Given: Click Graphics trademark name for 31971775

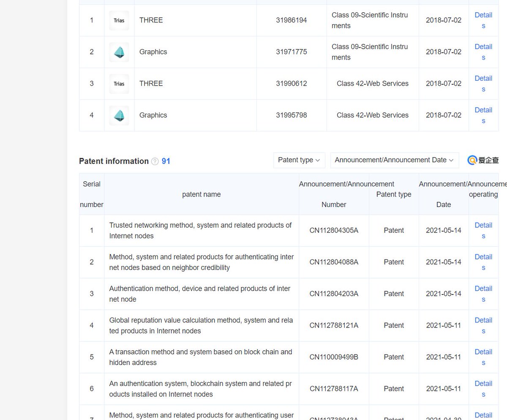Looking at the screenshot, I should (x=153, y=52).
